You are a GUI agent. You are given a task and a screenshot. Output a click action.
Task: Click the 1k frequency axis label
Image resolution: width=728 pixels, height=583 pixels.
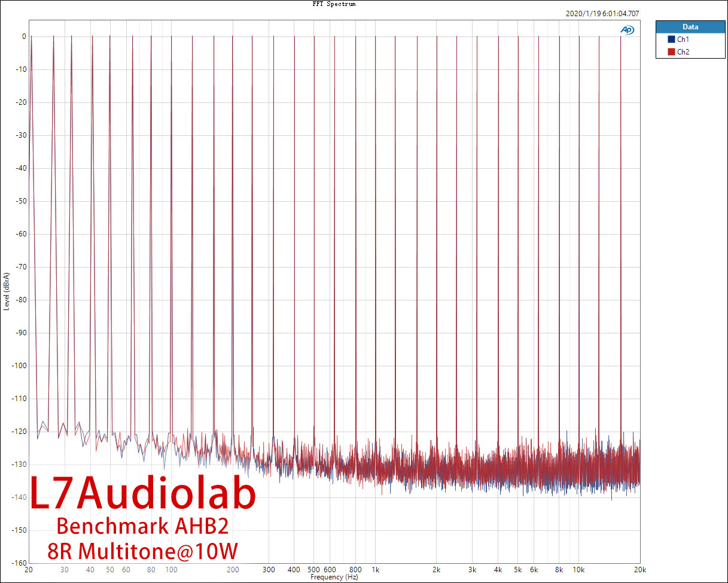click(376, 570)
